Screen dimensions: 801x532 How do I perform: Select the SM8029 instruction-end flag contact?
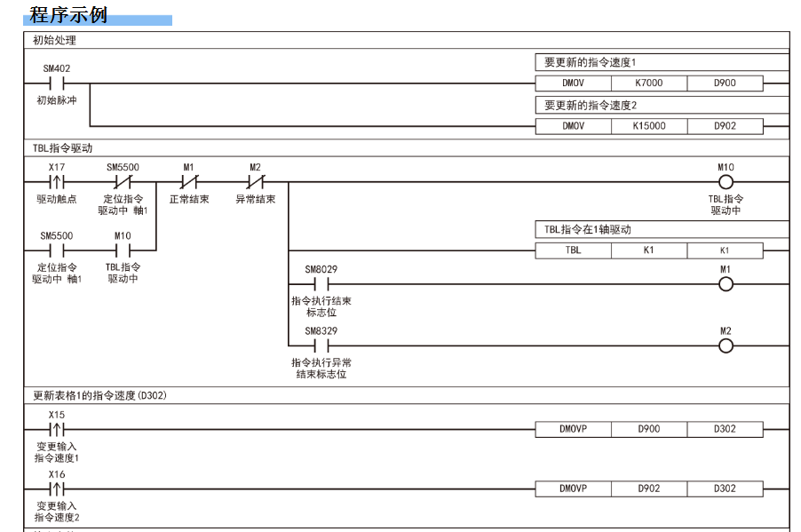[321, 284]
